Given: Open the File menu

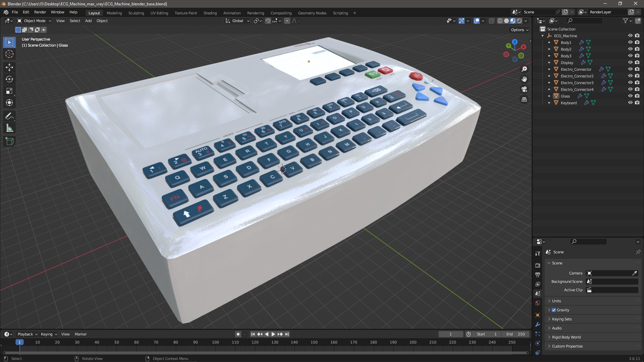Looking at the screenshot, I should tap(15, 12).
